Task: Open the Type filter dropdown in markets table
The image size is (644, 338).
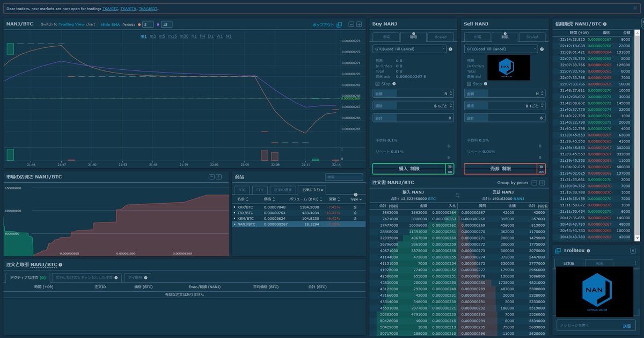Action: click(355, 199)
